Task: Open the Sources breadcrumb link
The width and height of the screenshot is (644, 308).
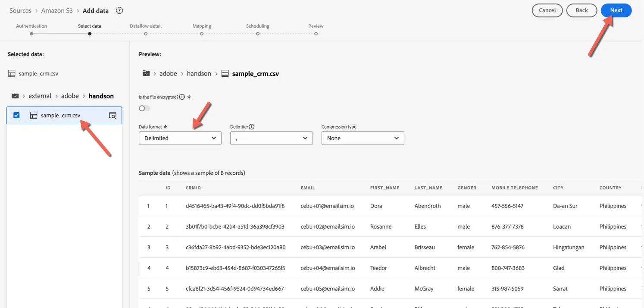Action: click(20, 10)
